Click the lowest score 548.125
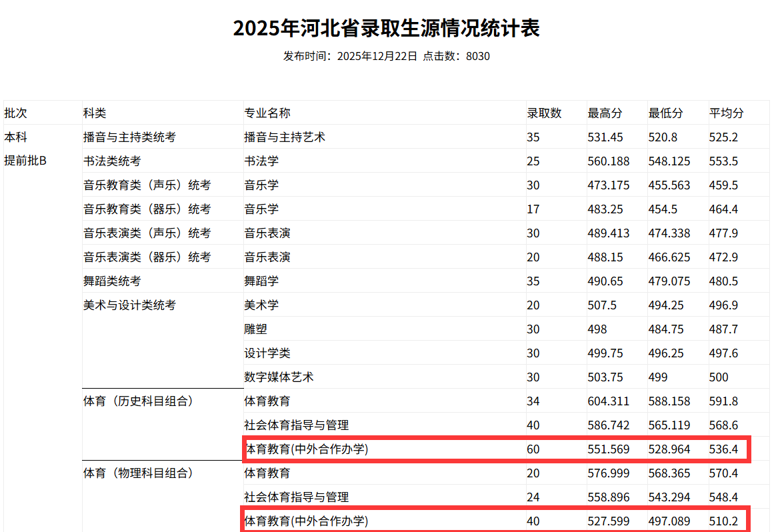The height and width of the screenshot is (532, 774). (x=669, y=161)
